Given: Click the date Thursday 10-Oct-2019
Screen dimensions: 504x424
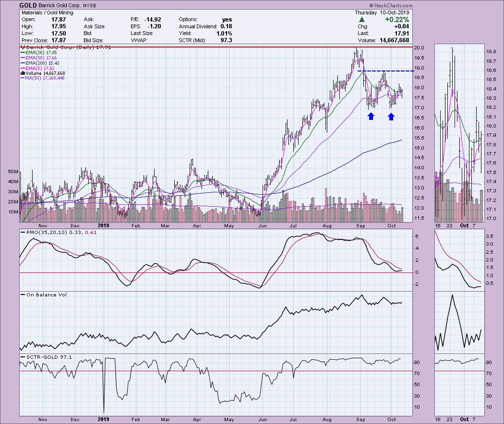Looking at the screenshot, I should coord(382,12).
